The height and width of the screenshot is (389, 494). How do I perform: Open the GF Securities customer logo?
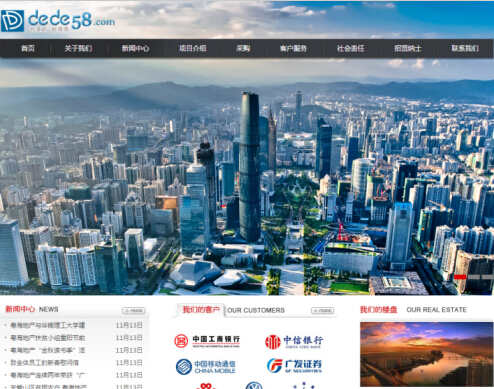(294, 366)
